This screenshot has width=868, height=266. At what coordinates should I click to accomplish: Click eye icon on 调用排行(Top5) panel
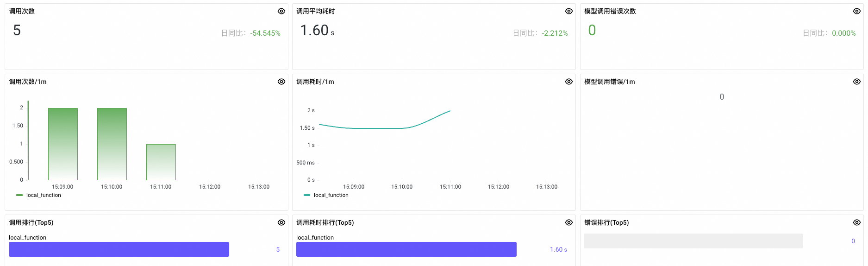[x=281, y=222]
